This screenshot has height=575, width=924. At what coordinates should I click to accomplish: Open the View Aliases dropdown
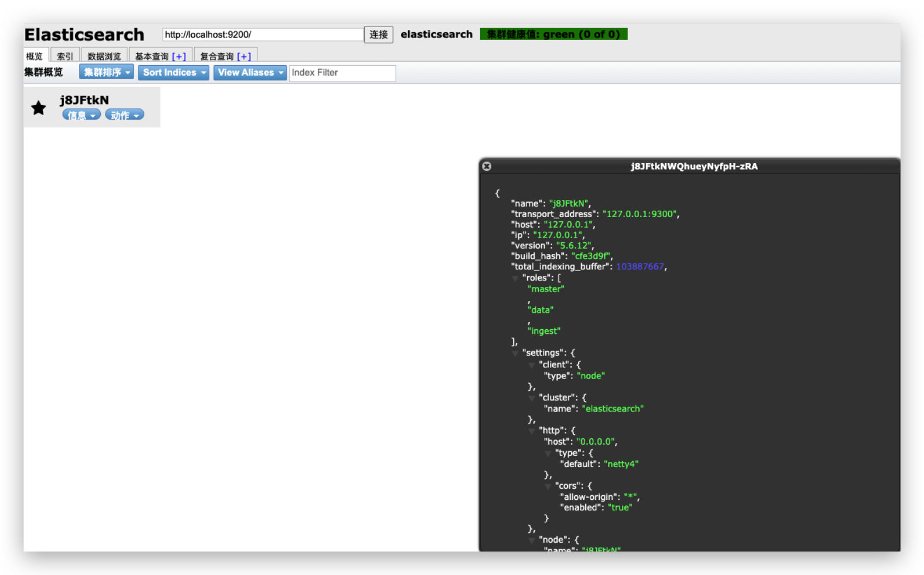pyautogui.click(x=250, y=72)
